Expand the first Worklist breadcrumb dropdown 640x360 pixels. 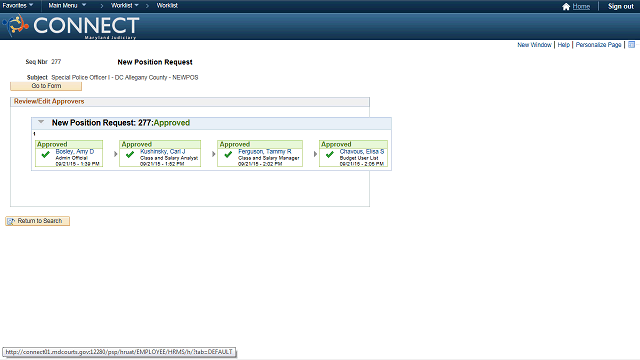(124, 5)
